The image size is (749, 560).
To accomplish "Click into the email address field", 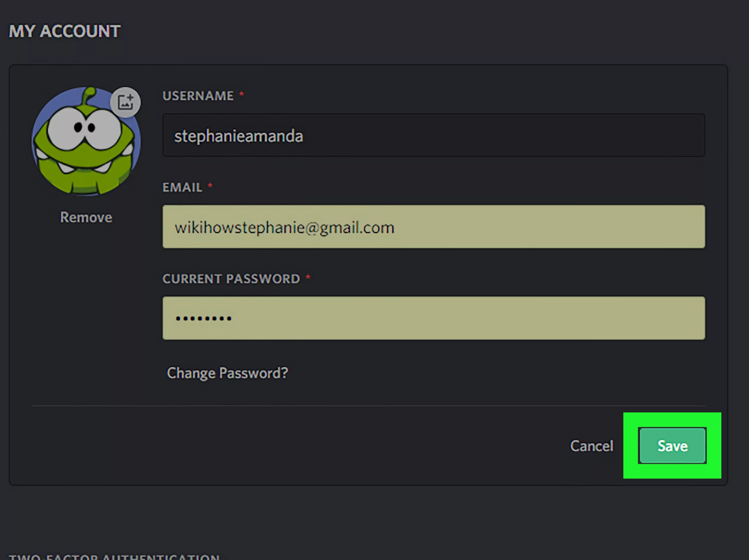I will pos(434,227).
